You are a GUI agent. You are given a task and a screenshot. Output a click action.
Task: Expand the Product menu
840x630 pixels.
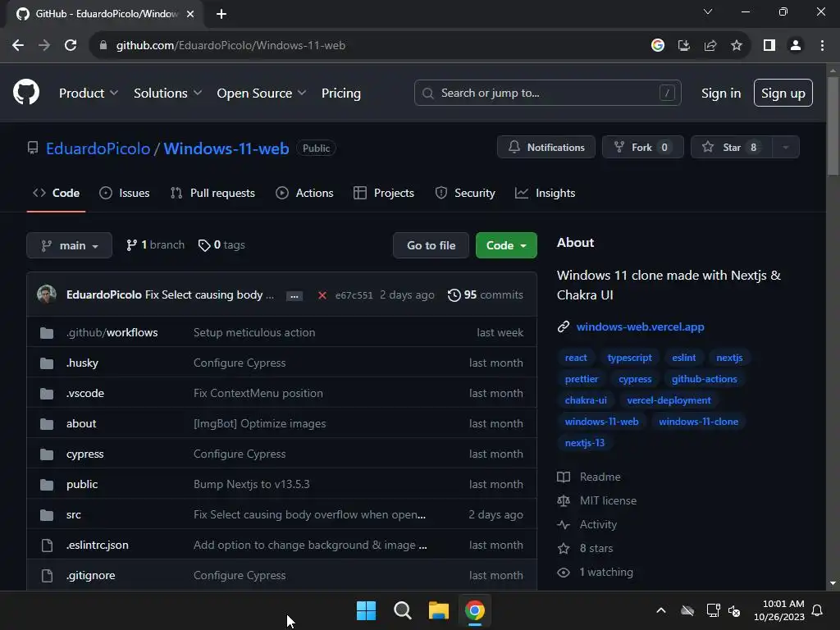point(89,94)
